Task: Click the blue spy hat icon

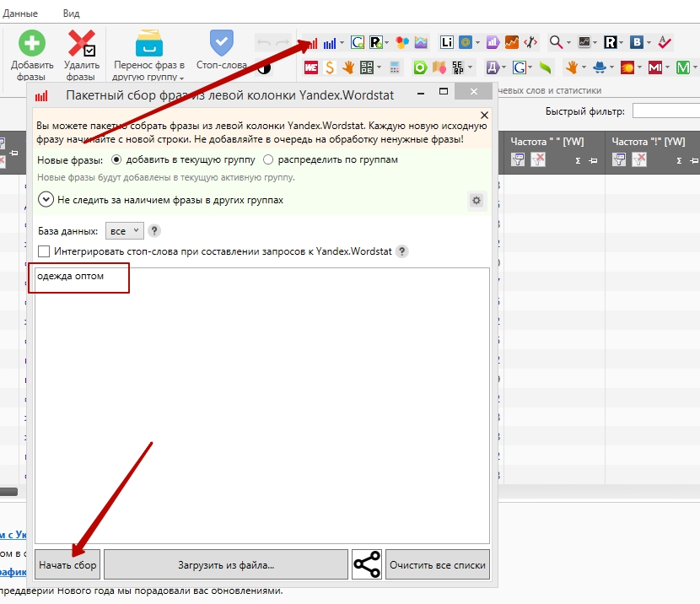Action: pos(600,67)
